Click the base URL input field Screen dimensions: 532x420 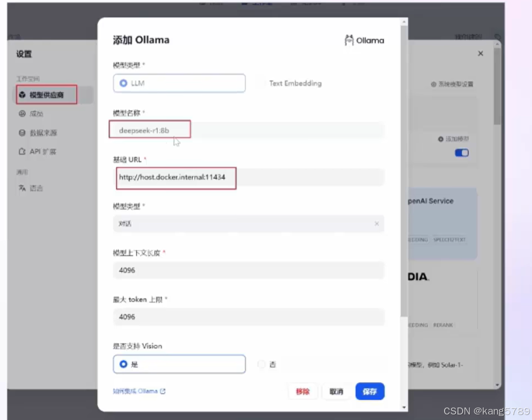249,177
